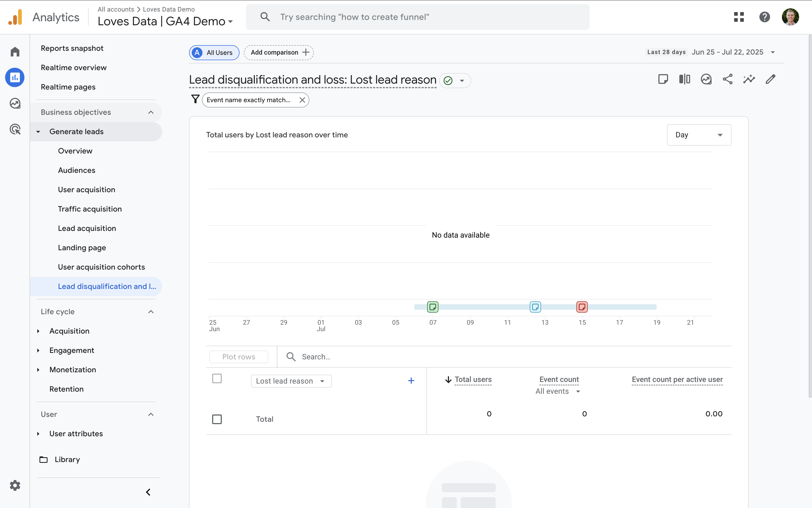Open Reports snapshot
812x508 pixels.
point(72,48)
